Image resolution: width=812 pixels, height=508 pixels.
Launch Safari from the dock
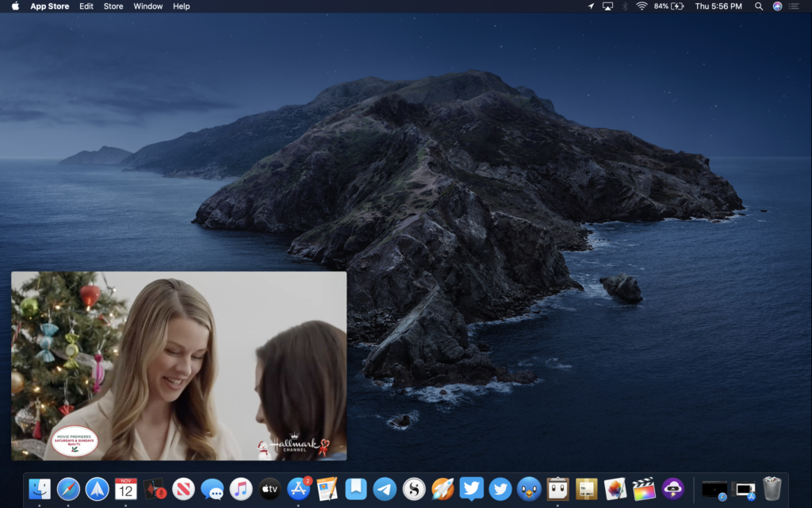(68, 488)
